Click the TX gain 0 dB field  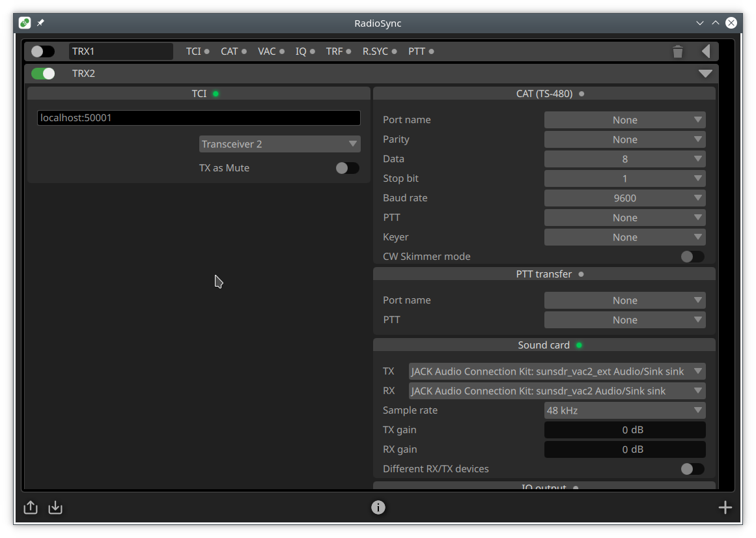[x=625, y=430]
